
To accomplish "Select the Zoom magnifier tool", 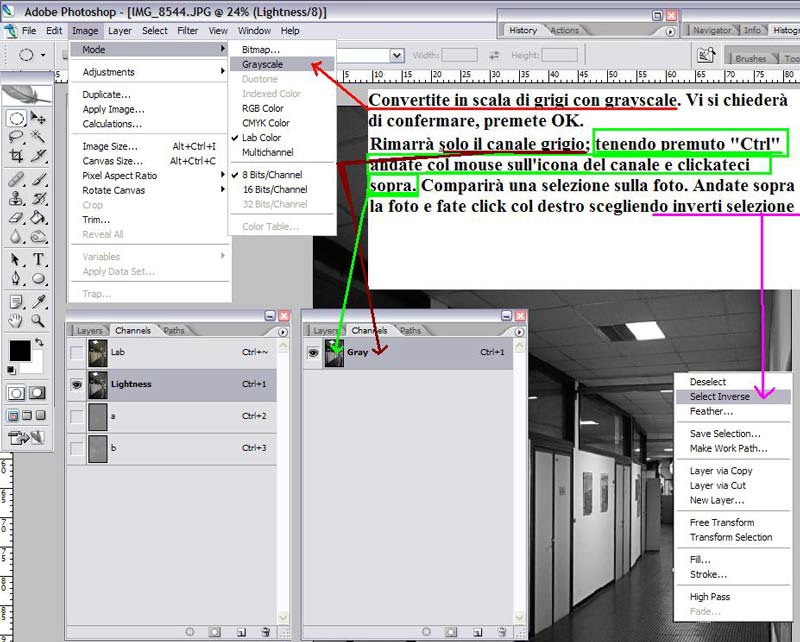I will point(38,320).
